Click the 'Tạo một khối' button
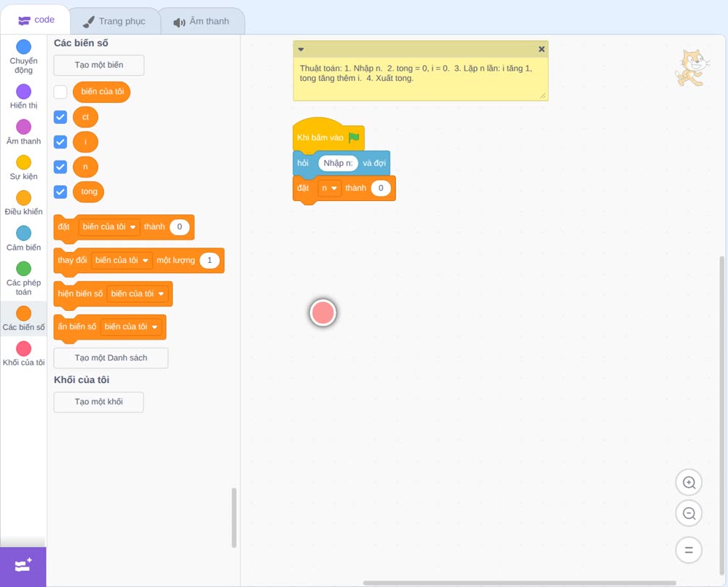 pyautogui.click(x=99, y=402)
